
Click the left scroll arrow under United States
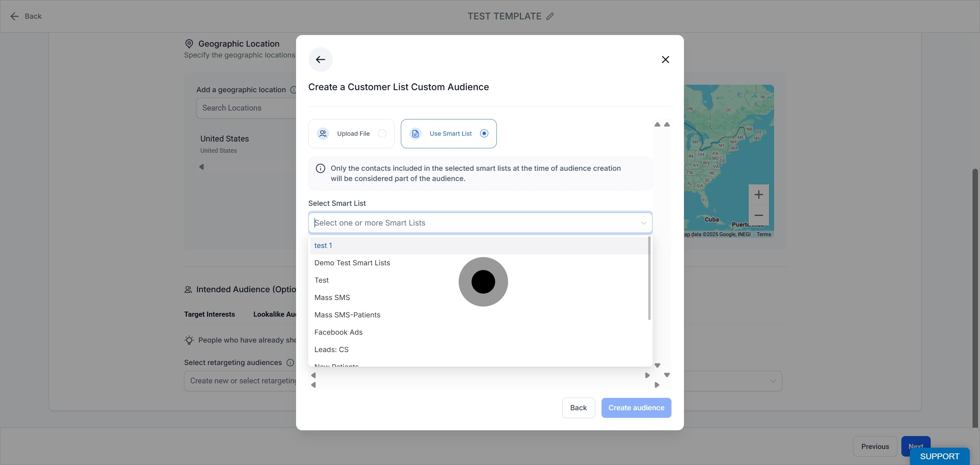click(x=202, y=167)
